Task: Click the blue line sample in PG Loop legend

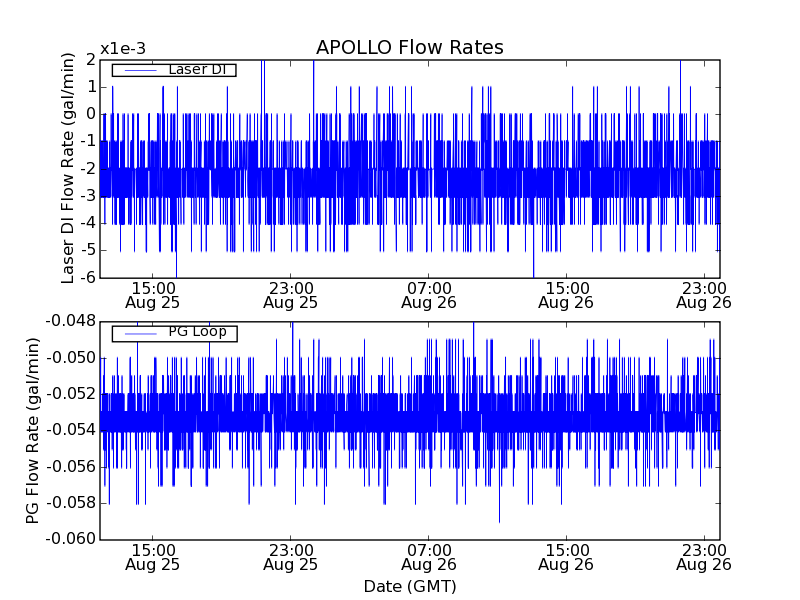Action: click(139, 333)
